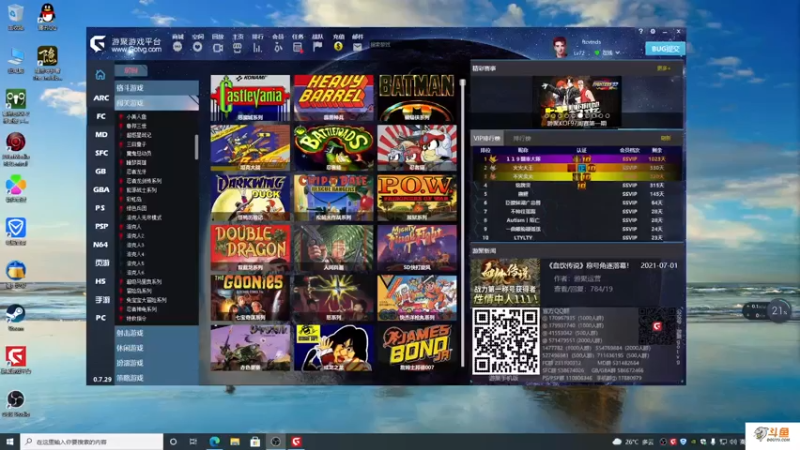The height and width of the screenshot is (450, 800).
Task: Select N64 platform in sidebar
Action: pos(101,244)
